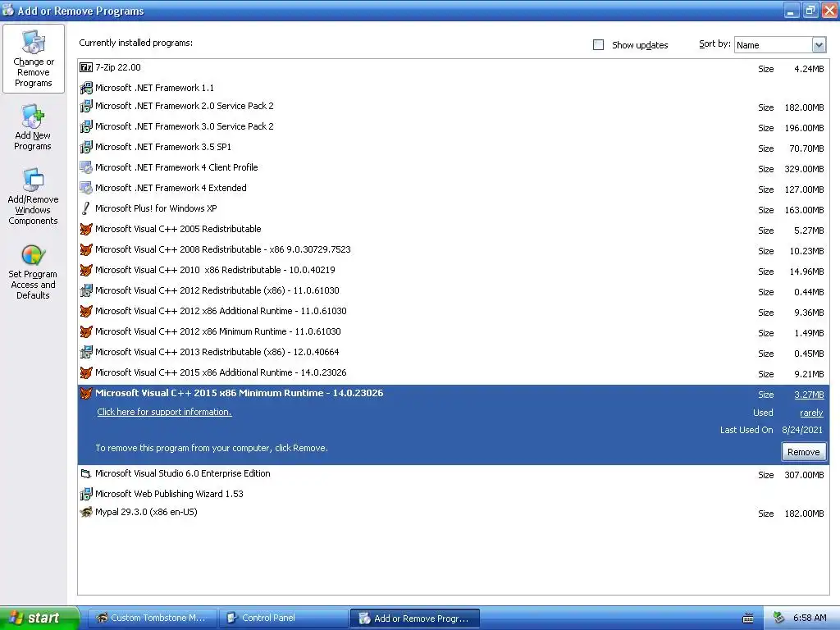
Task: Click the Visual C++ 2010 x86 Redistributable icon
Action: (x=85, y=270)
